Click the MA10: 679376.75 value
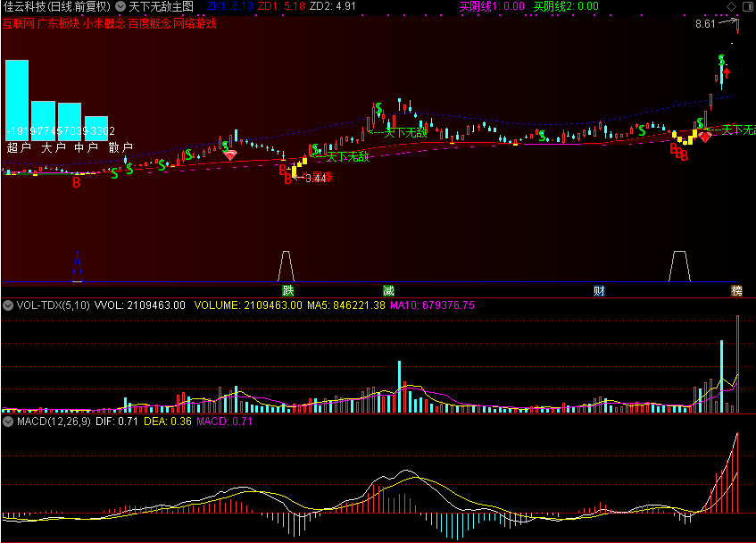This screenshot has width=756, height=543. [x=433, y=305]
